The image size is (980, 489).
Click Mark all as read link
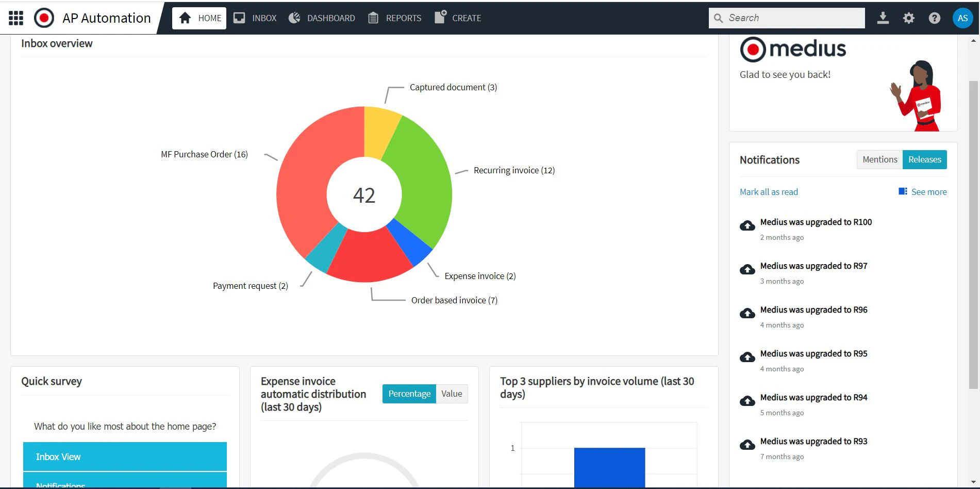point(769,191)
